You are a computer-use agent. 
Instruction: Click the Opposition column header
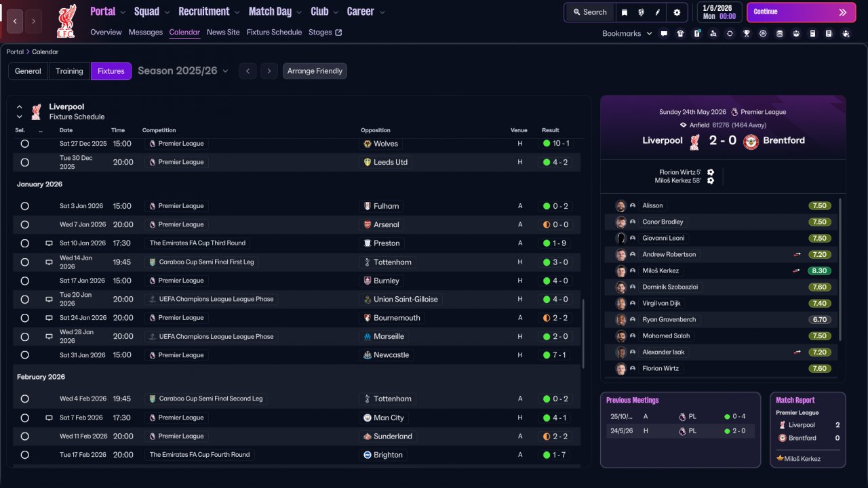(x=376, y=130)
